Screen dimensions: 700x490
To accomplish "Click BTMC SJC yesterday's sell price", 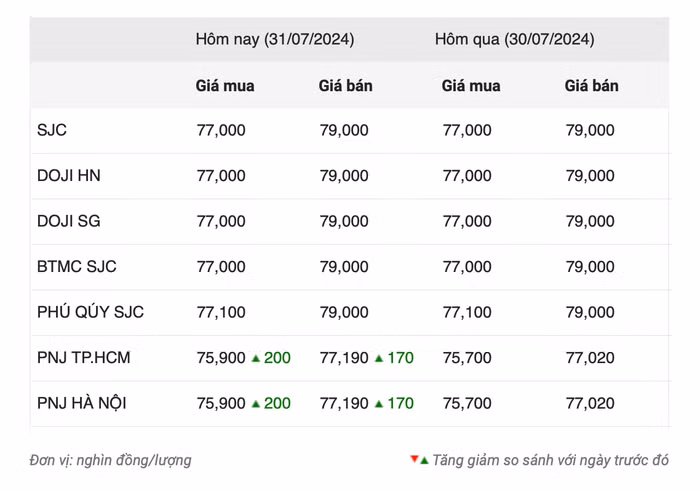I will click(x=590, y=267).
